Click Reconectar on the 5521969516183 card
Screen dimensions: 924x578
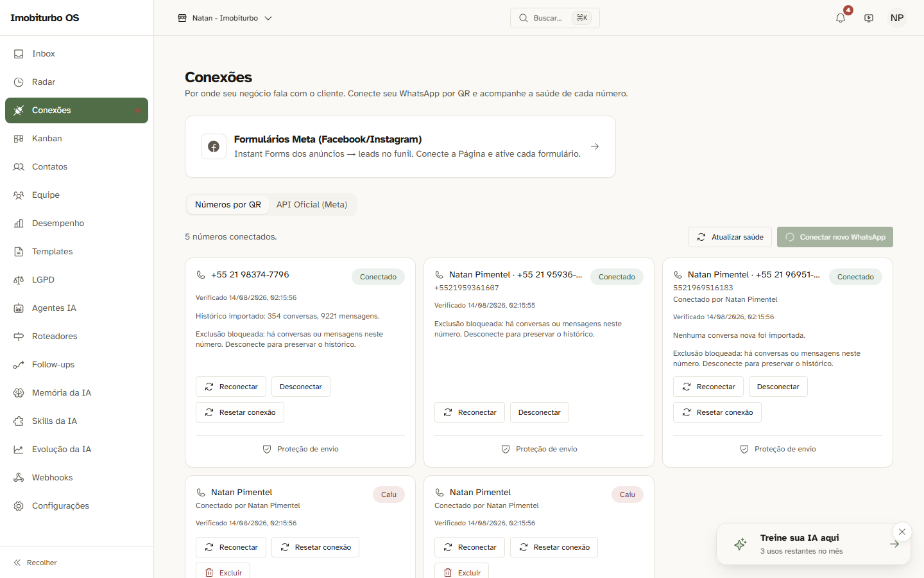click(708, 387)
